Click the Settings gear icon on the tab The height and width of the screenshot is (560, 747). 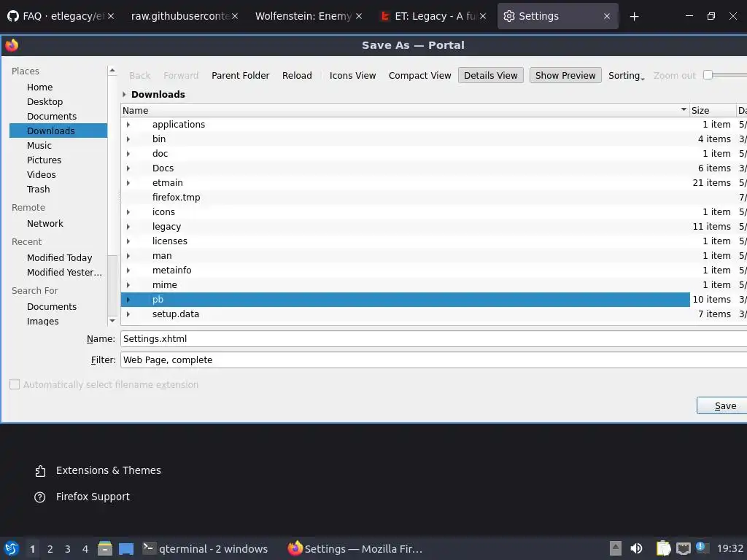[x=508, y=16]
